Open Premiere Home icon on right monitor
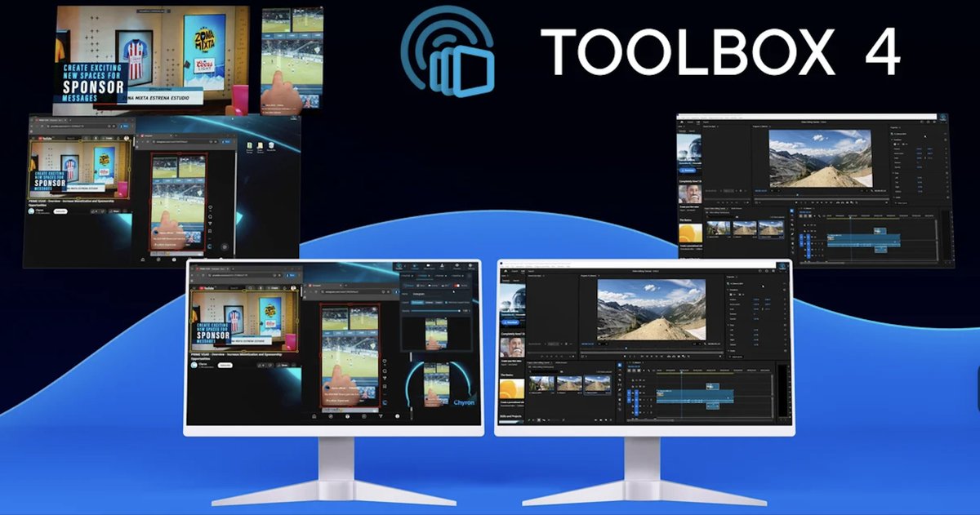Viewport: 980px width, 515px height. (x=506, y=271)
